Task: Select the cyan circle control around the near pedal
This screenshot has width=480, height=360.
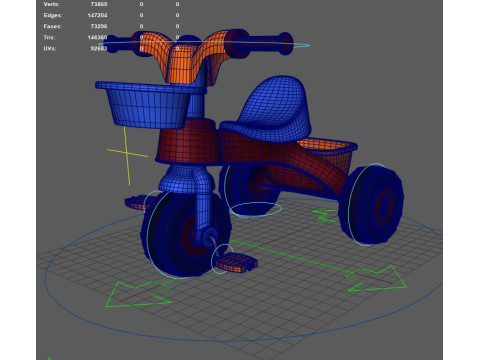Action: 222,259
